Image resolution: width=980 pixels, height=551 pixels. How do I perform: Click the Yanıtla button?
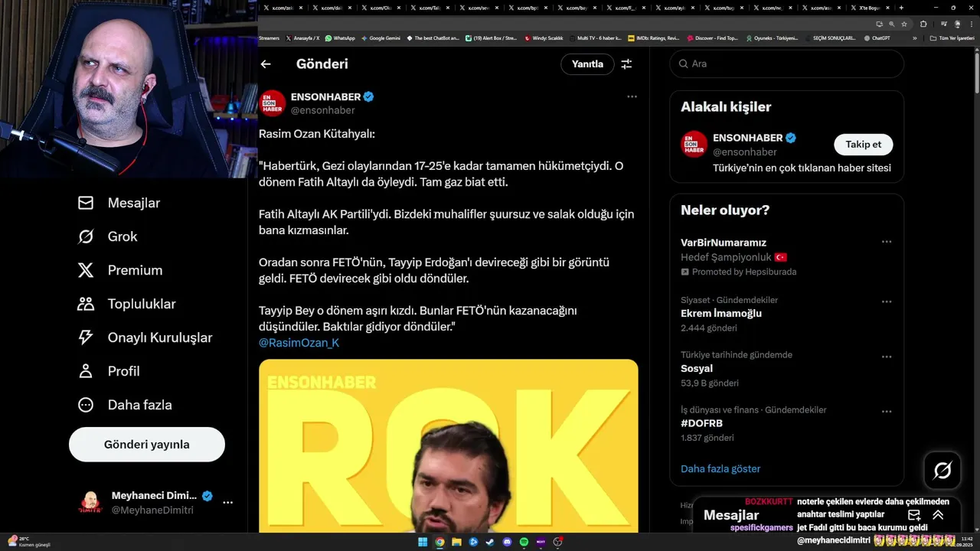click(587, 64)
